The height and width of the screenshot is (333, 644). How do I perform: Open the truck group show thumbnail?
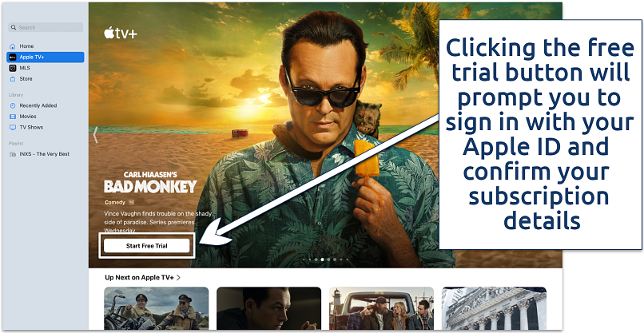click(381, 308)
